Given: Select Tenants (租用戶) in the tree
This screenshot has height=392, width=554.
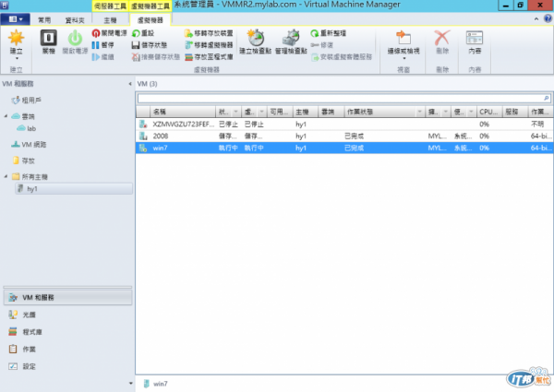Looking at the screenshot, I should point(27,101).
